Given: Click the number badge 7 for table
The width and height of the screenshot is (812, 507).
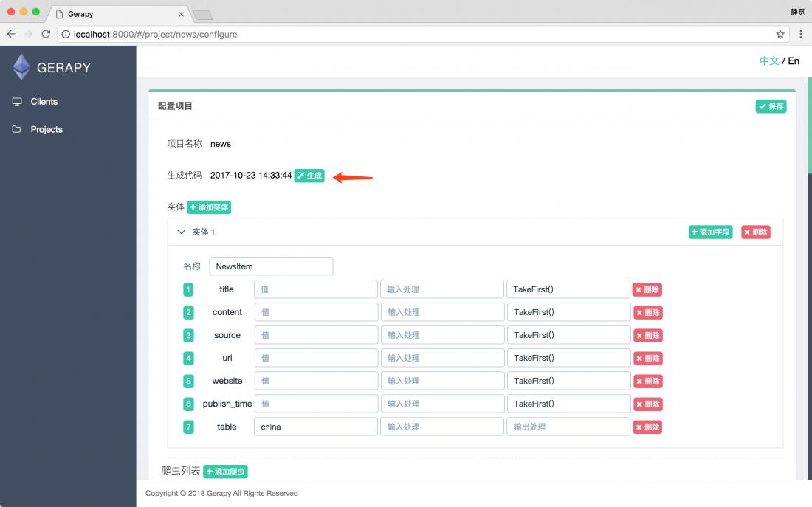Looking at the screenshot, I should (188, 427).
